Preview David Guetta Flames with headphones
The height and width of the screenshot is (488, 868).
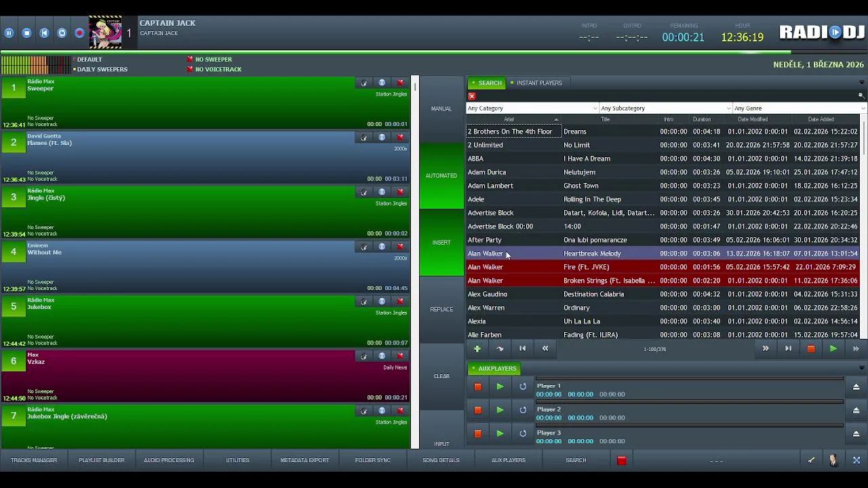pyautogui.click(x=364, y=138)
